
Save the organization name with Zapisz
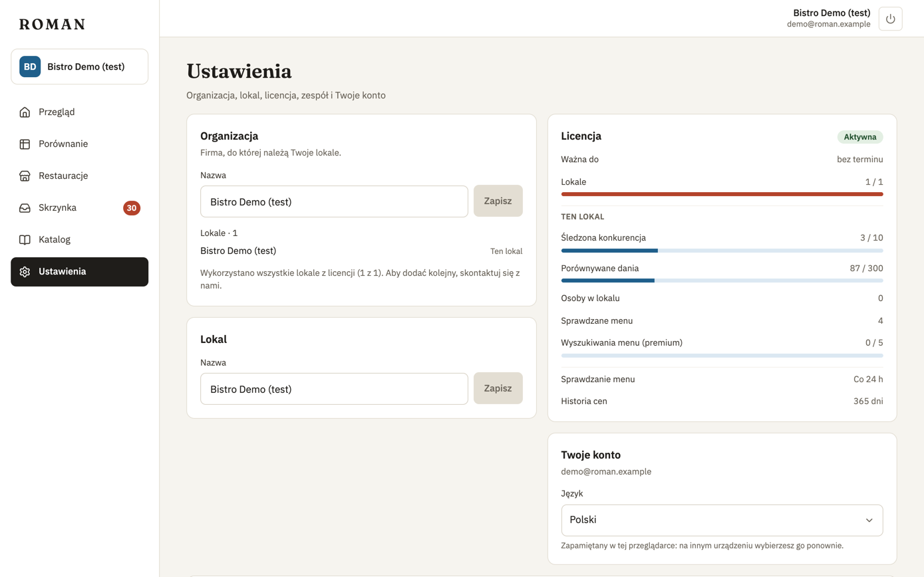click(498, 201)
